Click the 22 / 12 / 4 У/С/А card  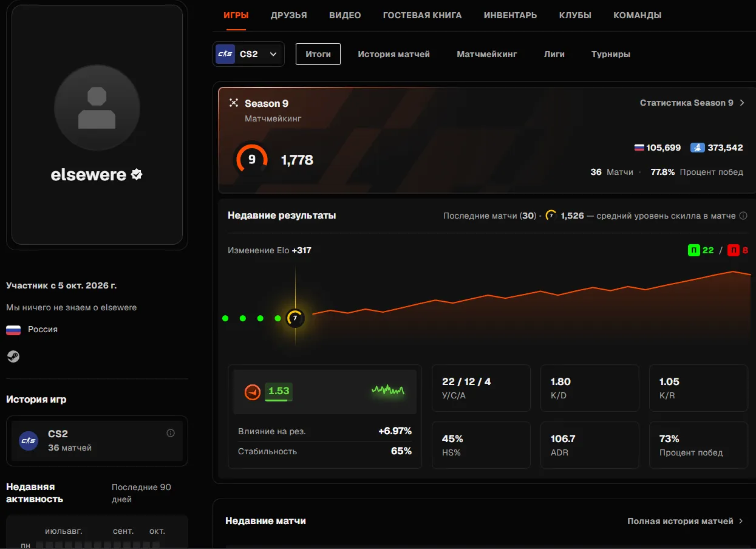481,387
